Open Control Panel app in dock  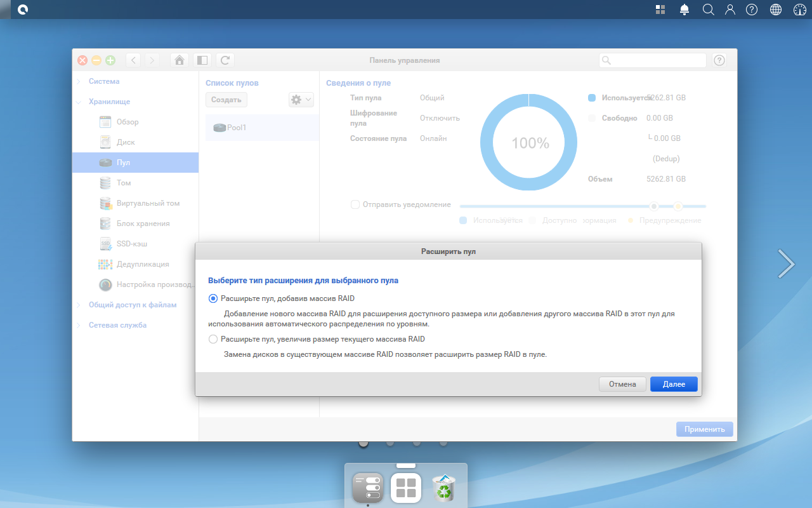coord(368,488)
